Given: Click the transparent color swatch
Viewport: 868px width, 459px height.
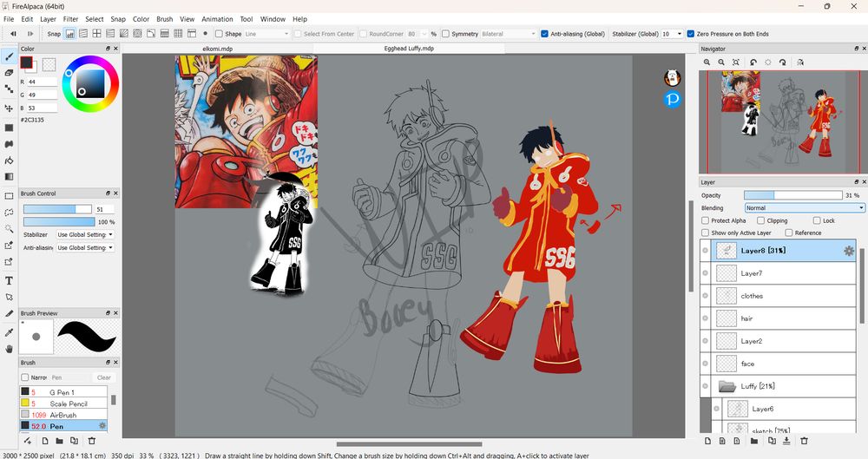Looking at the screenshot, I should 49,65.
